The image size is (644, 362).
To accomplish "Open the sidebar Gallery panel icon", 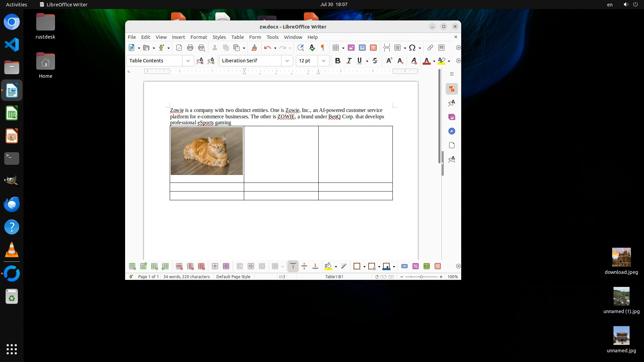I will point(452,117).
